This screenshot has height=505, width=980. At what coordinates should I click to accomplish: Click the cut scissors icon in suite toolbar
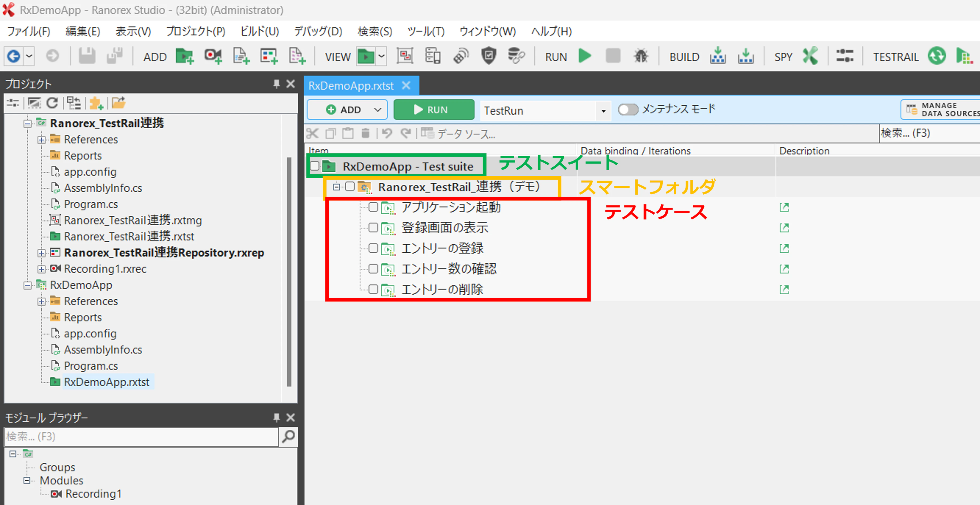tap(312, 133)
